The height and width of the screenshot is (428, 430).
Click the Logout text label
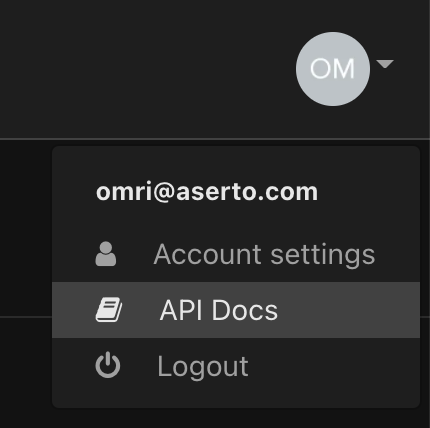203,366
